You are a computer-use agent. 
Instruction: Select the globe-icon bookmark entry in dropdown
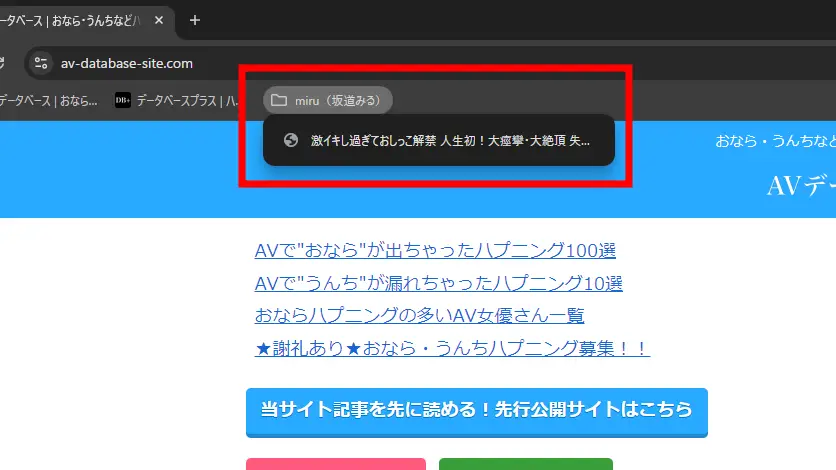439,140
